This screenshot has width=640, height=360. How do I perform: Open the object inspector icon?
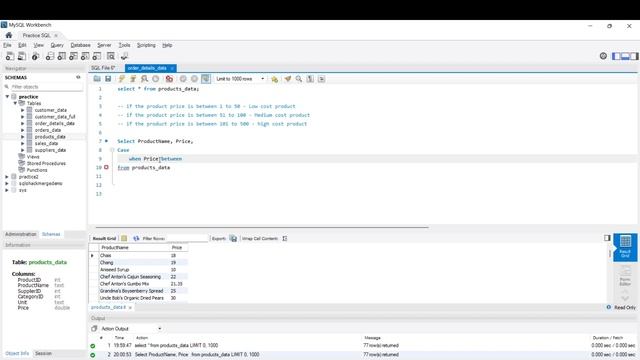click(x=36, y=56)
